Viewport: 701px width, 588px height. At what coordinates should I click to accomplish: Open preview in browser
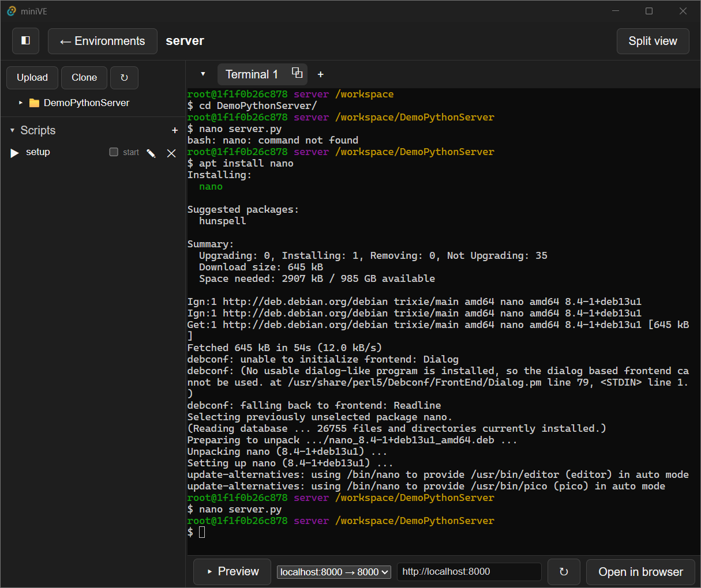640,572
